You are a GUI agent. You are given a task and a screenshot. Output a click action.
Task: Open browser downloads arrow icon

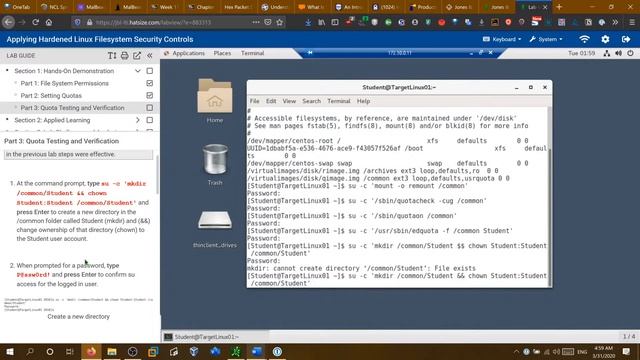tap(308, 22)
